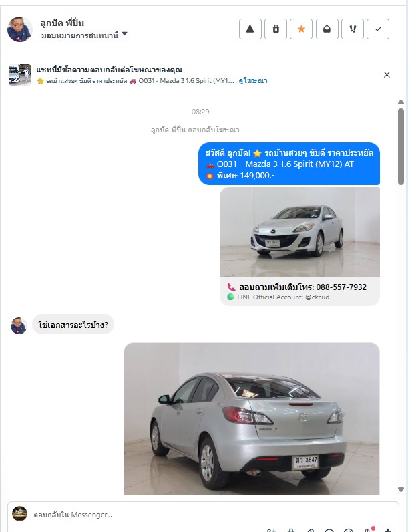Image resolution: width=408 pixels, height=532 pixels.
Task: Open the rear-view silver Mazda photo
Action: tap(252, 418)
